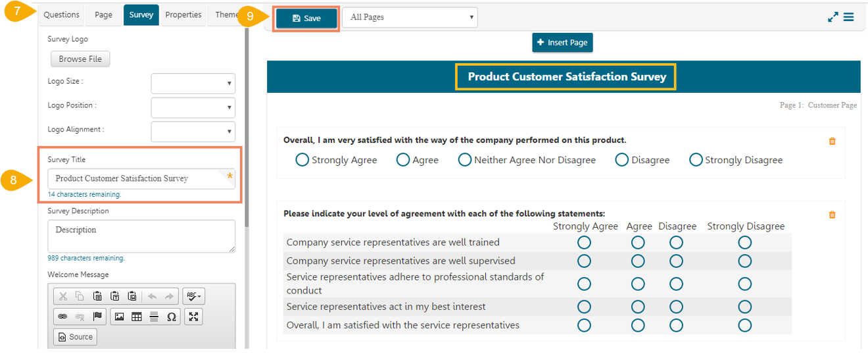Insert an image in Welcome Message editor
The image size is (868, 358).
(119, 317)
